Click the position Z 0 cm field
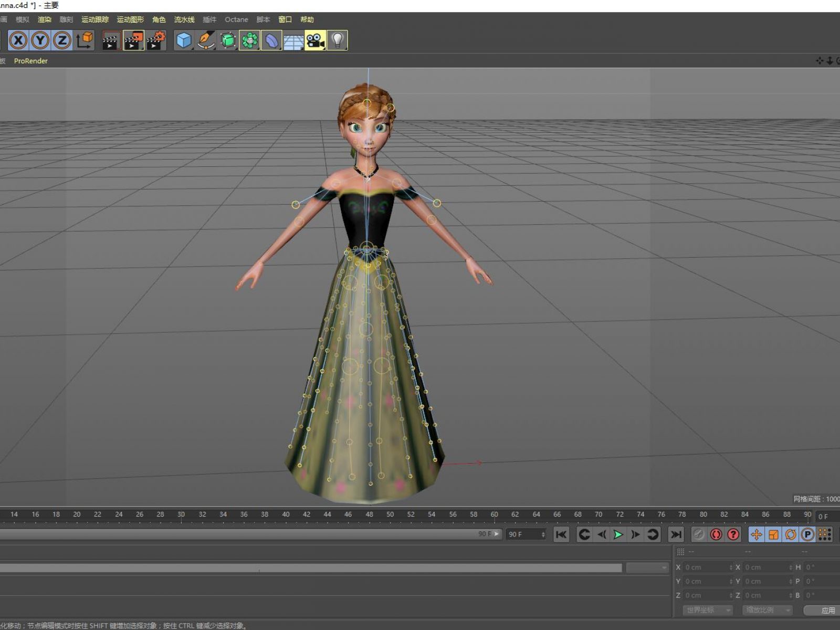This screenshot has width=840, height=630. [707, 595]
